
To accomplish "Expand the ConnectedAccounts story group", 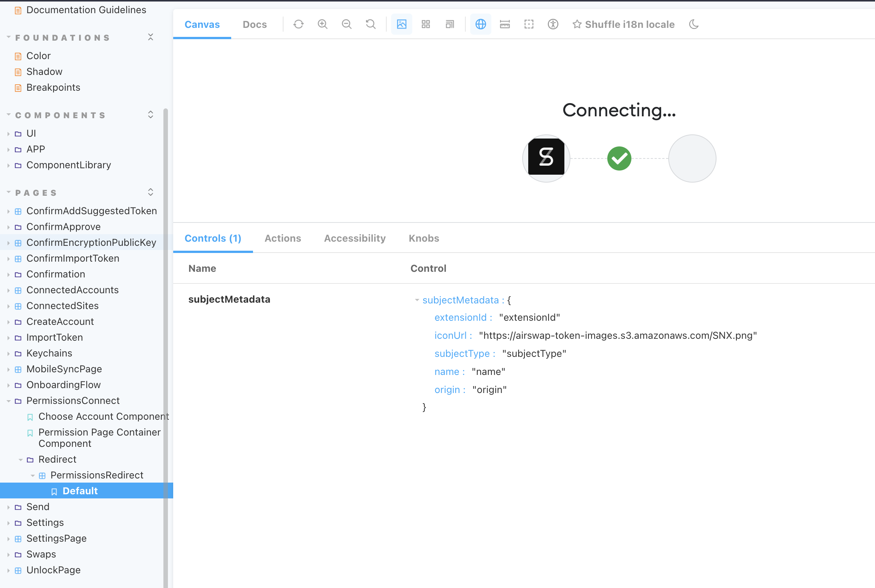I will [x=9, y=290].
